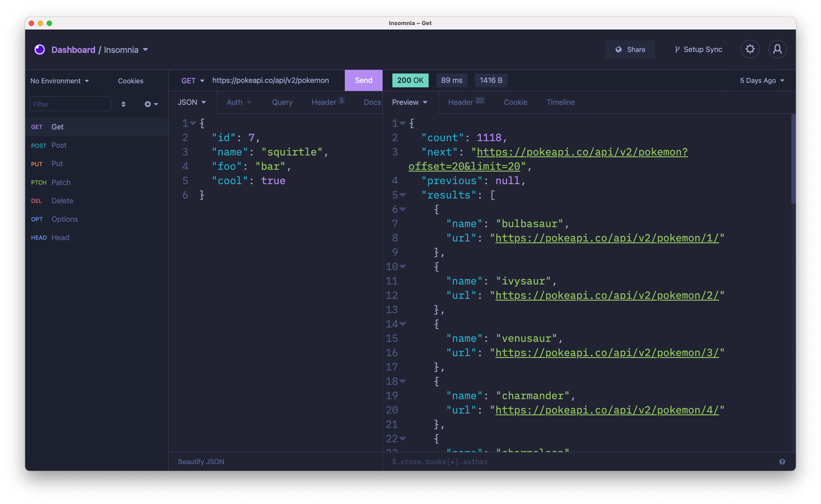Image resolution: width=821 pixels, height=504 pixels.
Task: Open the No Environment dropdown
Action: (x=60, y=81)
